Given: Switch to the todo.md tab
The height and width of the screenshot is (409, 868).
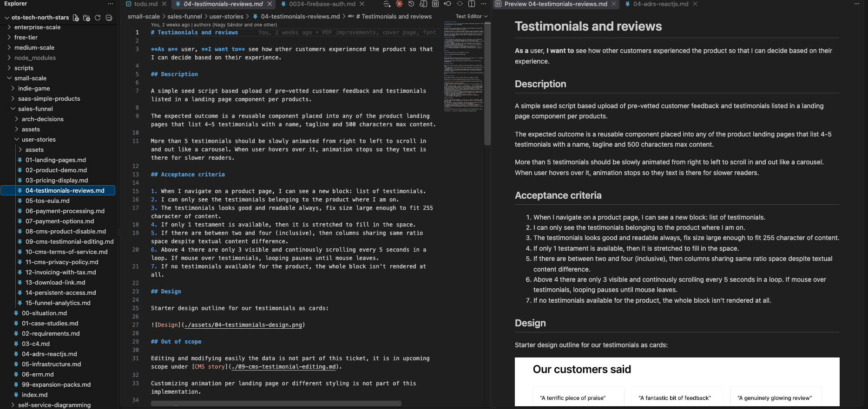Looking at the screenshot, I should (146, 4).
